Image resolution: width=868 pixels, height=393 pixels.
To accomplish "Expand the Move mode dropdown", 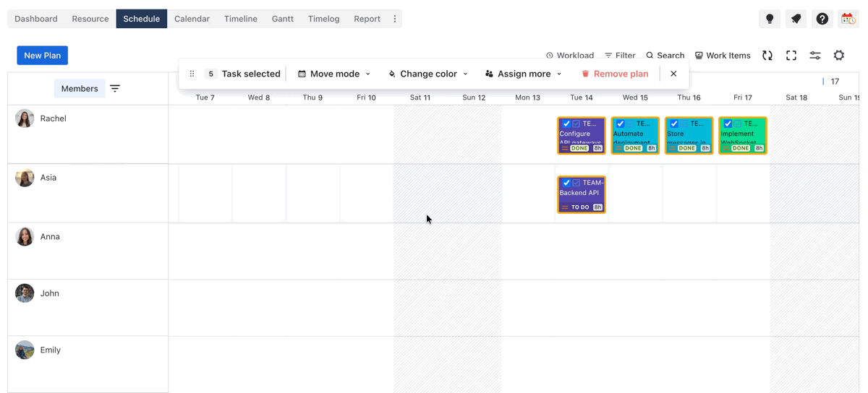I will [x=334, y=74].
